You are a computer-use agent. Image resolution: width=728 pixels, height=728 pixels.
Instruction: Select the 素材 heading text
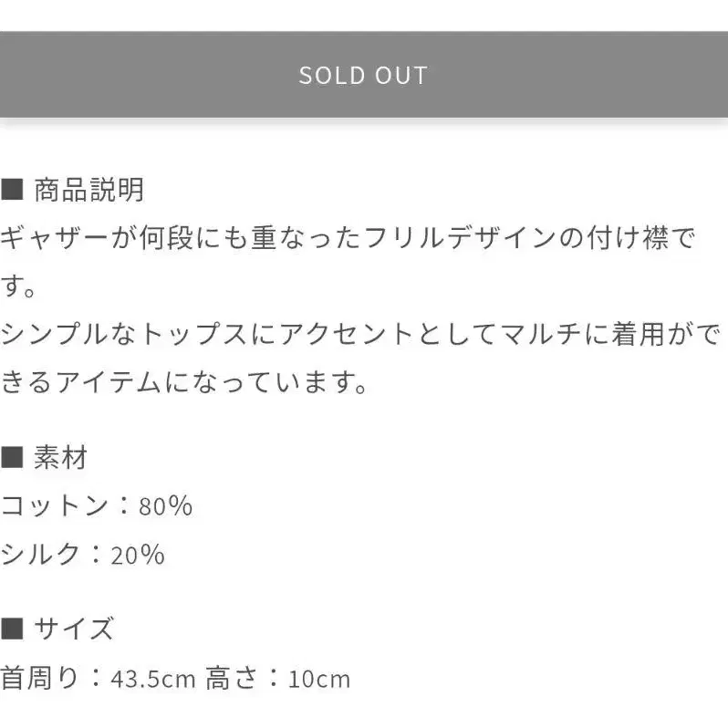coord(60,457)
